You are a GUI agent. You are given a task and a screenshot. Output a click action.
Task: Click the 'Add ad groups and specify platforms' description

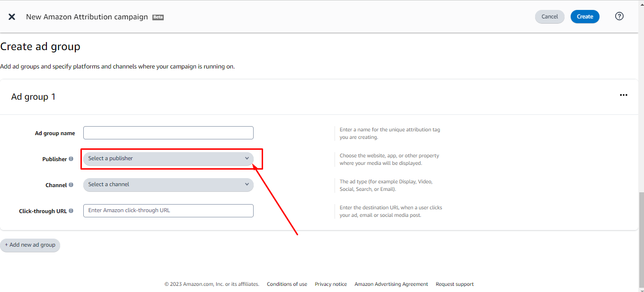tap(117, 66)
